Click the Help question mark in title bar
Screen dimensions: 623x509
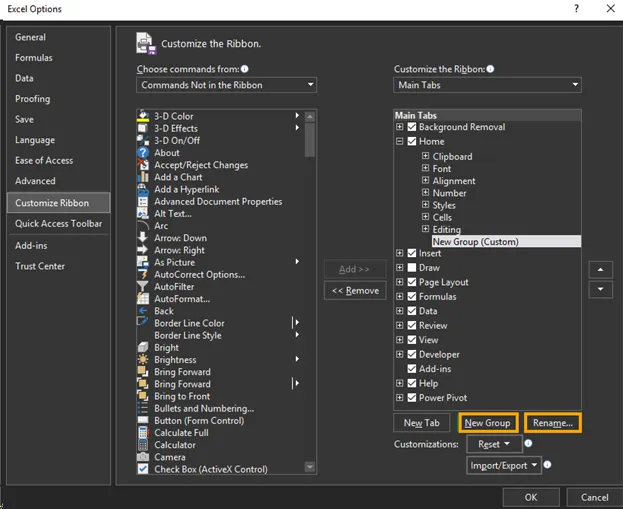point(577,8)
